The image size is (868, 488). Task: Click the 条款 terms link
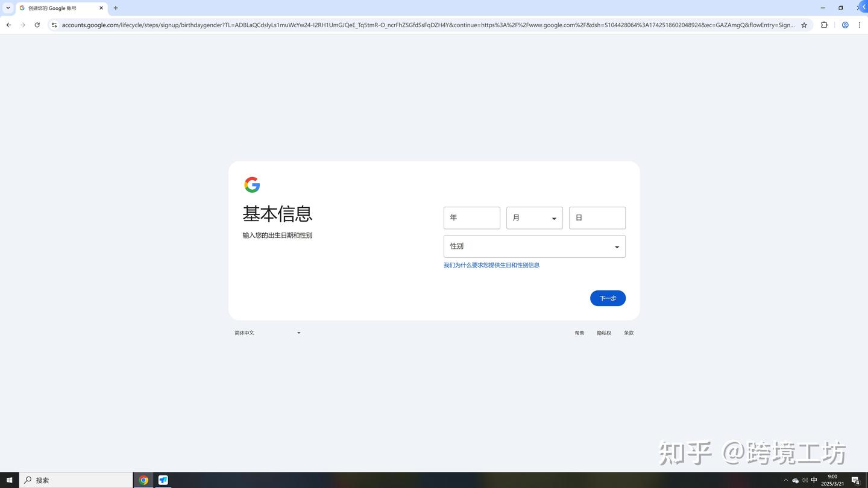629,333
